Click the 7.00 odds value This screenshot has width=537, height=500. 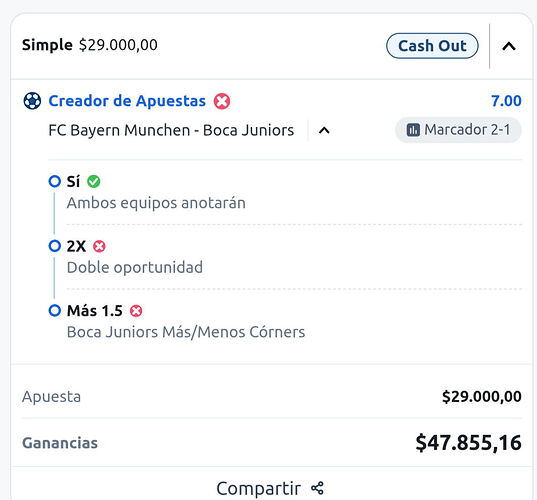tap(506, 101)
